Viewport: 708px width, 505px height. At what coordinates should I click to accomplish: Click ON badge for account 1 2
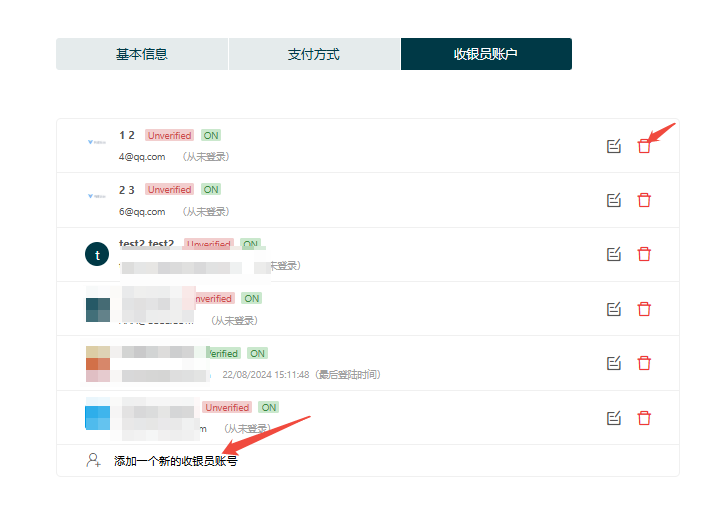click(x=211, y=136)
